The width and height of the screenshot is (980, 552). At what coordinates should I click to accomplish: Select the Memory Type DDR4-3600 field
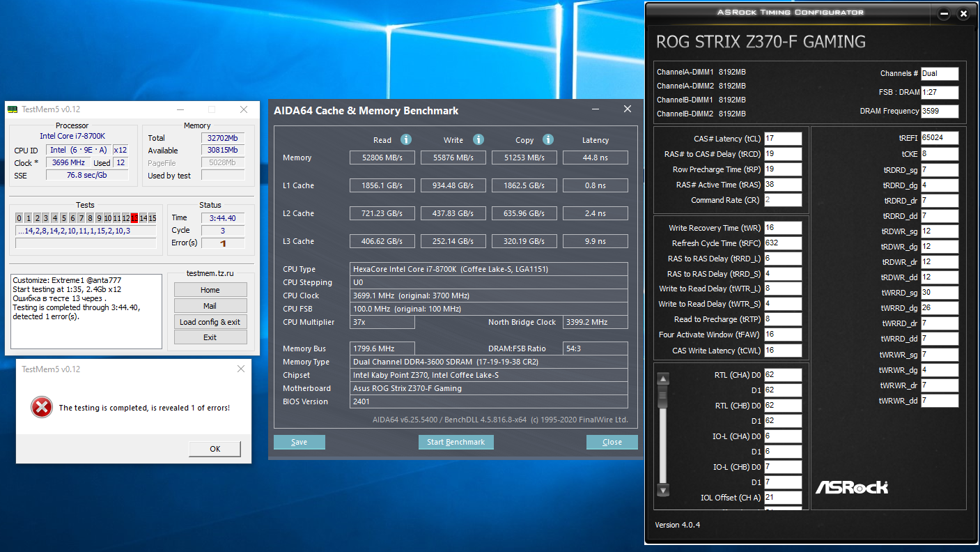click(489, 362)
